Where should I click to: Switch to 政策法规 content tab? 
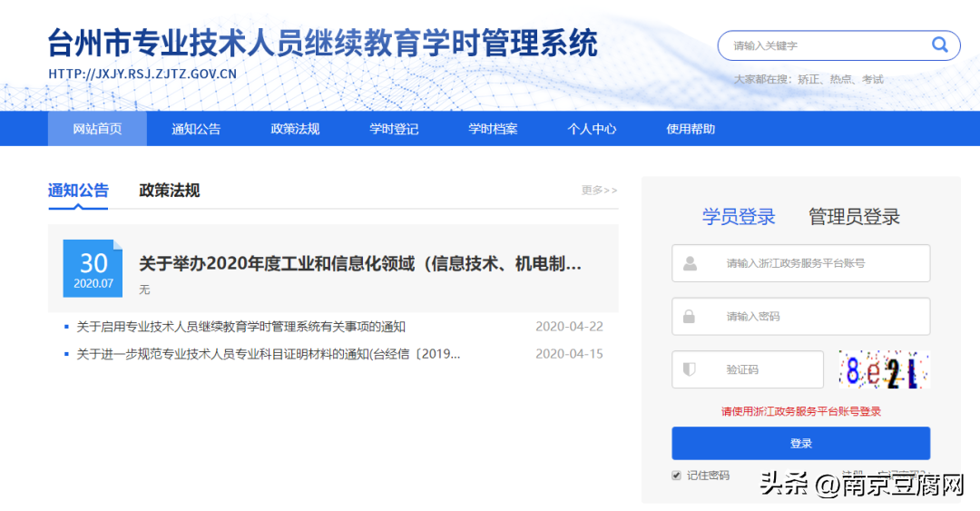point(170,190)
